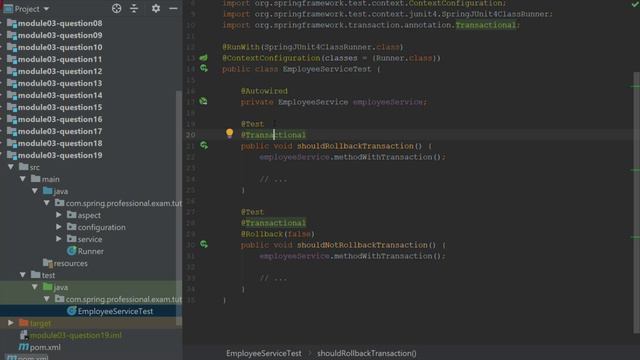The image size is (640, 360).
Task: Click the autowired dependency gutter icon at line 17
Action: coord(204,101)
